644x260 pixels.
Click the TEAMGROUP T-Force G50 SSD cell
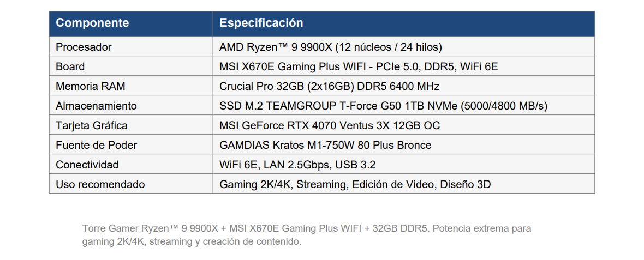tap(404, 106)
